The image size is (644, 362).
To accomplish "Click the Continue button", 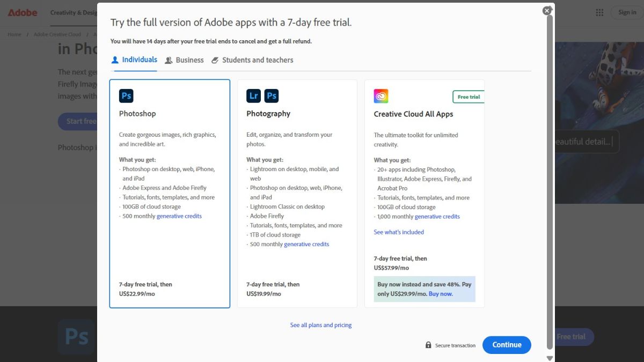I will tap(507, 345).
